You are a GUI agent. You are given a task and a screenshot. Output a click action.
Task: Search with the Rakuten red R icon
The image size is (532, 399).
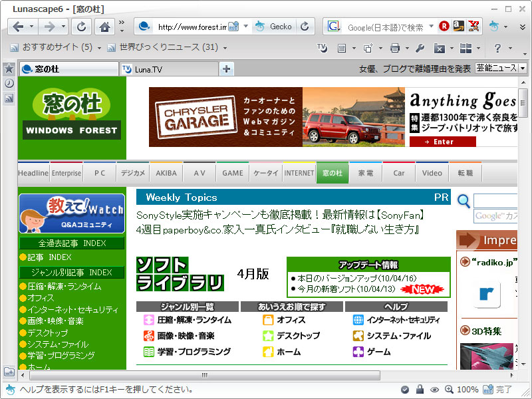click(x=444, y=26)
